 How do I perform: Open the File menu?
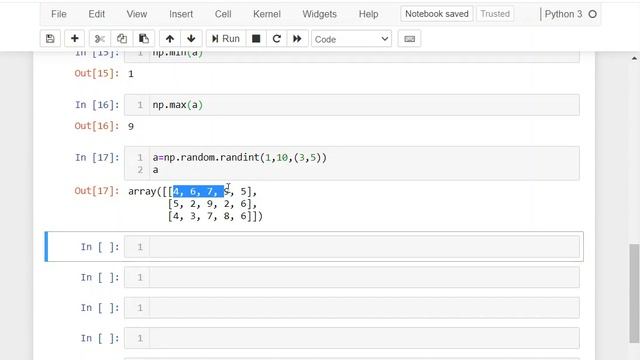coord(59,14)
